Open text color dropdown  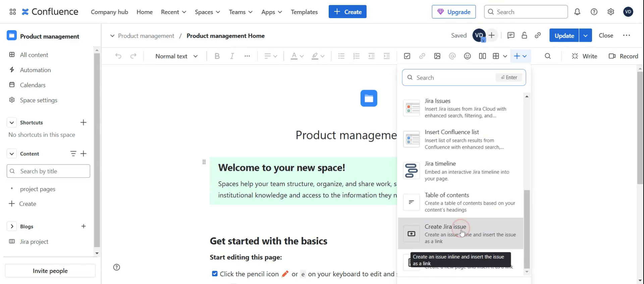[x=297, y=56]
